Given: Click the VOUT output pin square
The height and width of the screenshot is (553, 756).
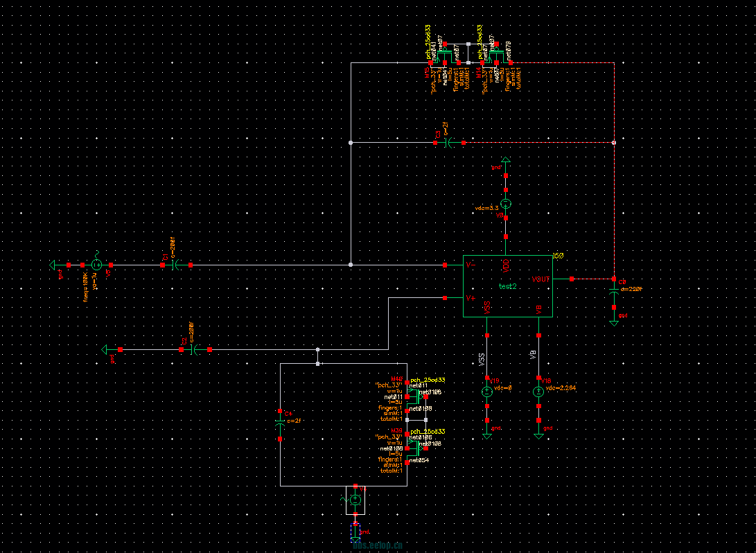Looking at the screenshot, I should pos(572,279).
